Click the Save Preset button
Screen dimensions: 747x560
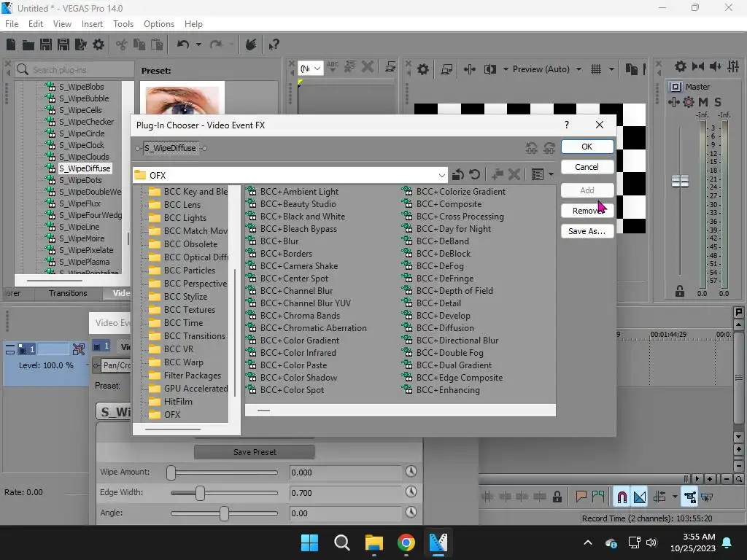(255, 452)
